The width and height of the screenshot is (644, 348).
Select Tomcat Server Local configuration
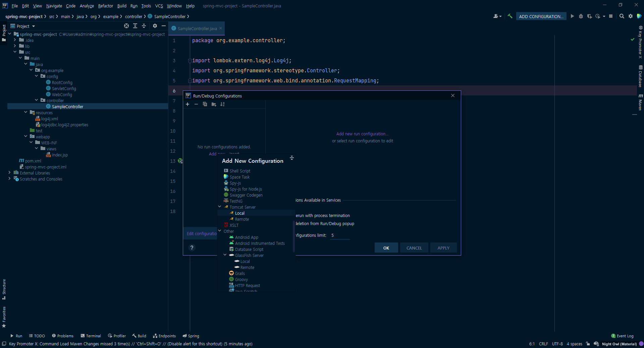pos(256,213)
